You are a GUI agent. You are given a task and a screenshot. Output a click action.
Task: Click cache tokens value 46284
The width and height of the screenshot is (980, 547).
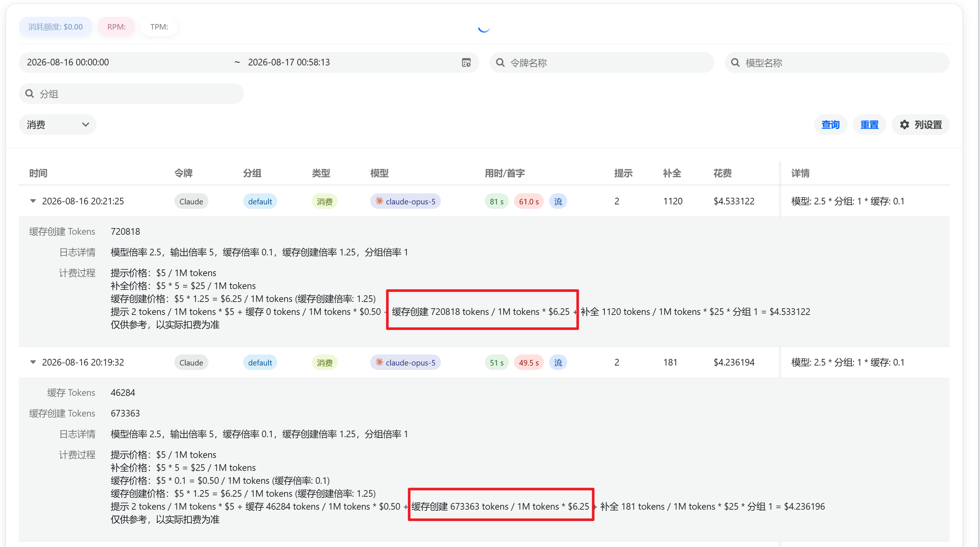(123, 393)
